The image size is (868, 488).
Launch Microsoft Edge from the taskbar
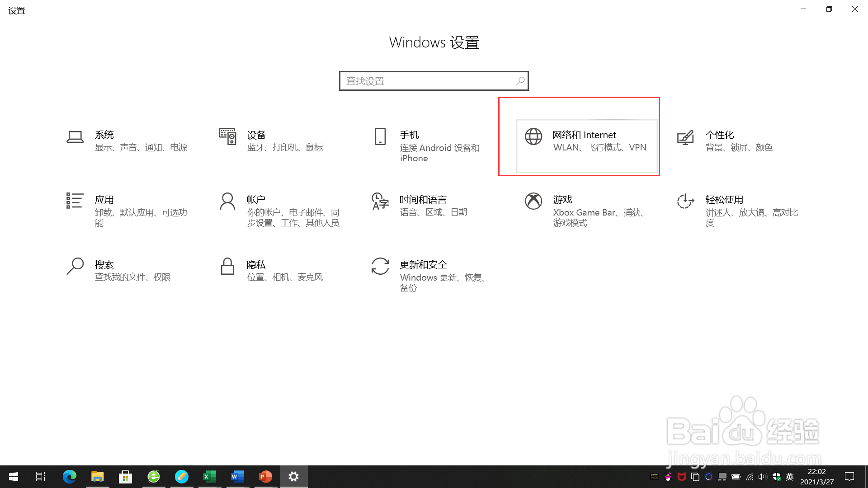click(70, 477)
